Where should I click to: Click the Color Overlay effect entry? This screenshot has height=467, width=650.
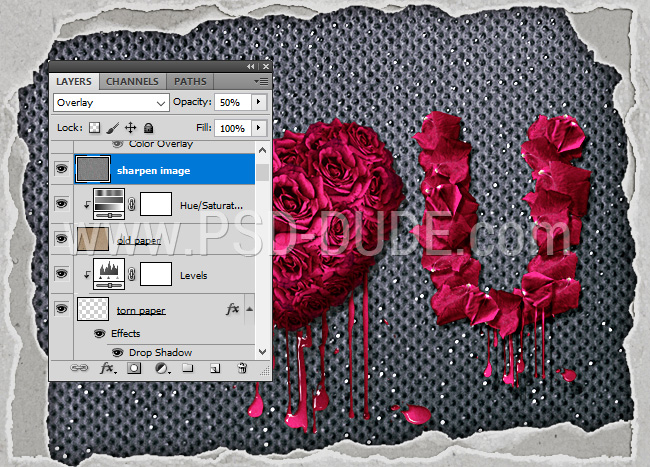(x=161, y=144)
